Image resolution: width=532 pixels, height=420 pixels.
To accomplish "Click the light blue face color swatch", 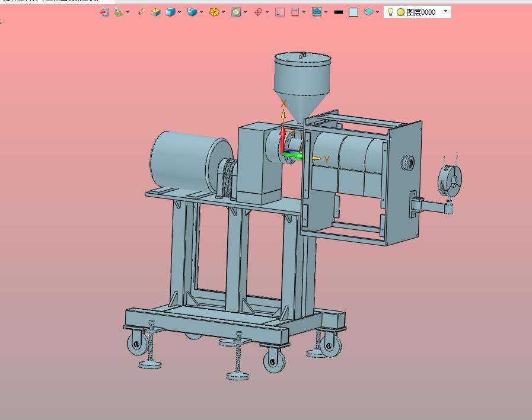I will (x=353, y=12).
